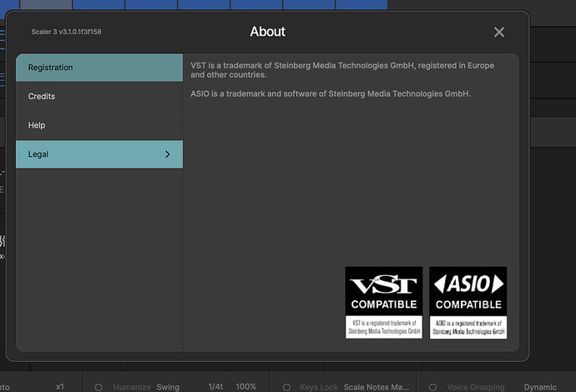Click the VST trademark statement text
This screenshot has height=392, width=576.
[342, 70]
